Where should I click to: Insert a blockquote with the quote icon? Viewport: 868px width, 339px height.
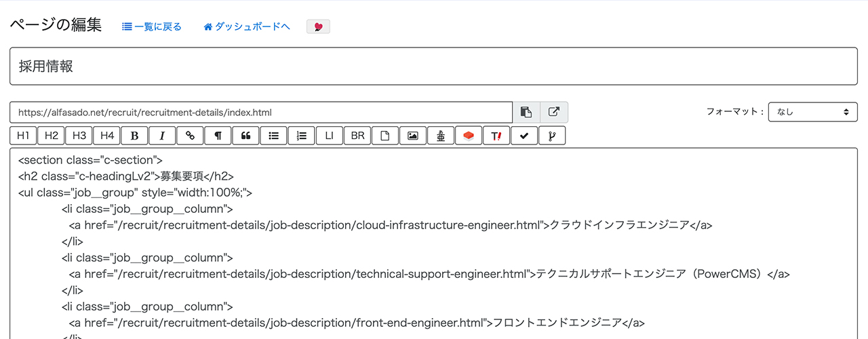(x=245, y=136)
